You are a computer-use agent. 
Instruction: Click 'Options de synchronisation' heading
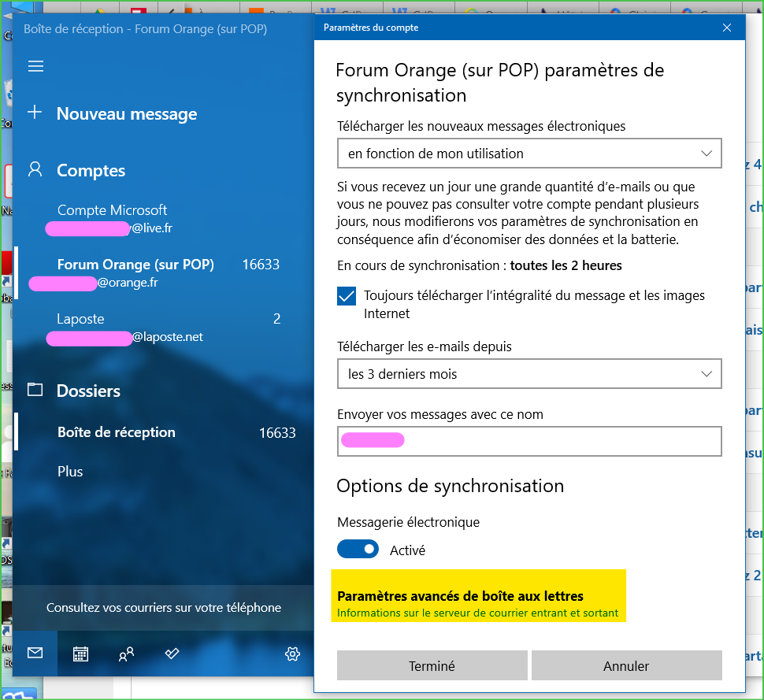click(x=451, y=486)
